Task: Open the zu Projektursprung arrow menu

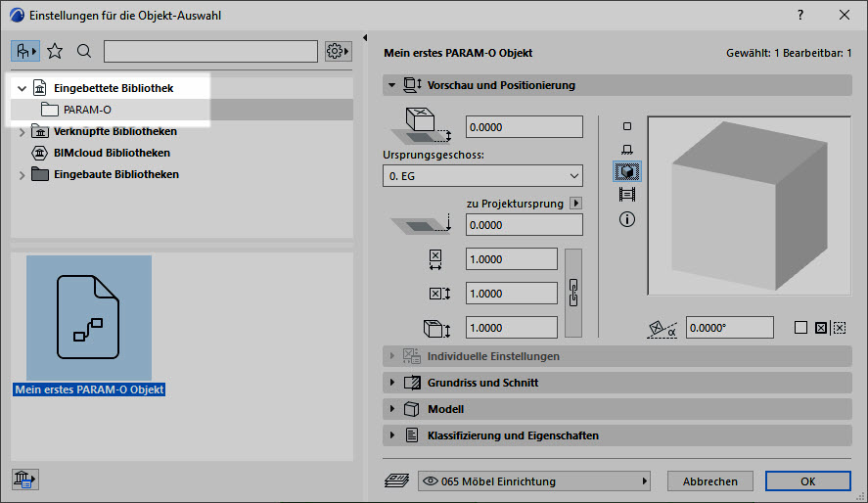Action: pyautogui.click(x=576, y=204)
